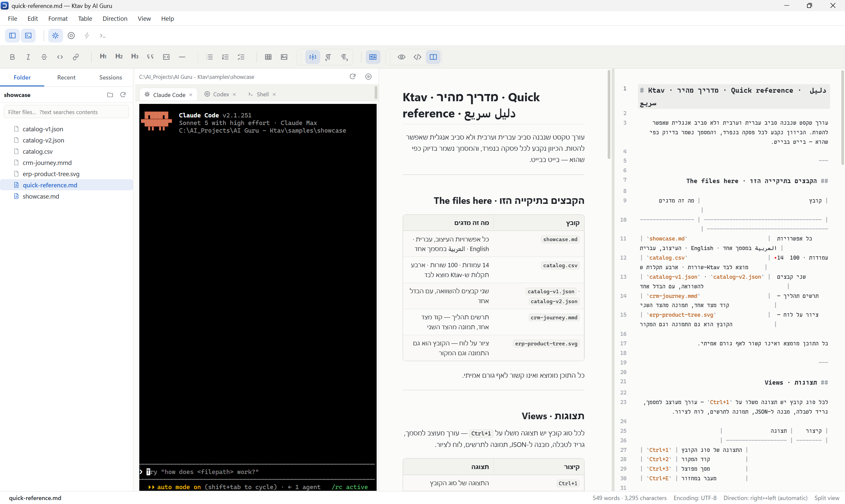Screen dimensions: 845x504
Task: Refresh the showcase folder listing
Action: pyautogui.click(x=123, y=95)
